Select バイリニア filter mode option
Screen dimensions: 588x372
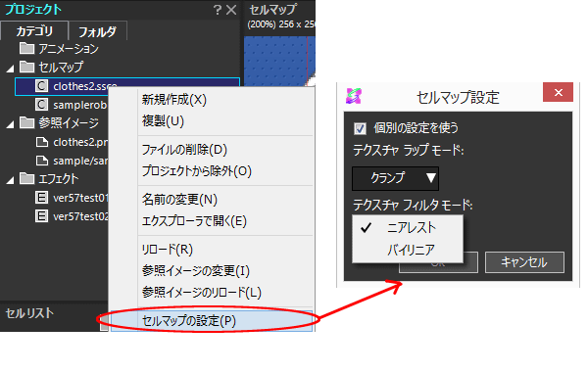click(408, 250)
